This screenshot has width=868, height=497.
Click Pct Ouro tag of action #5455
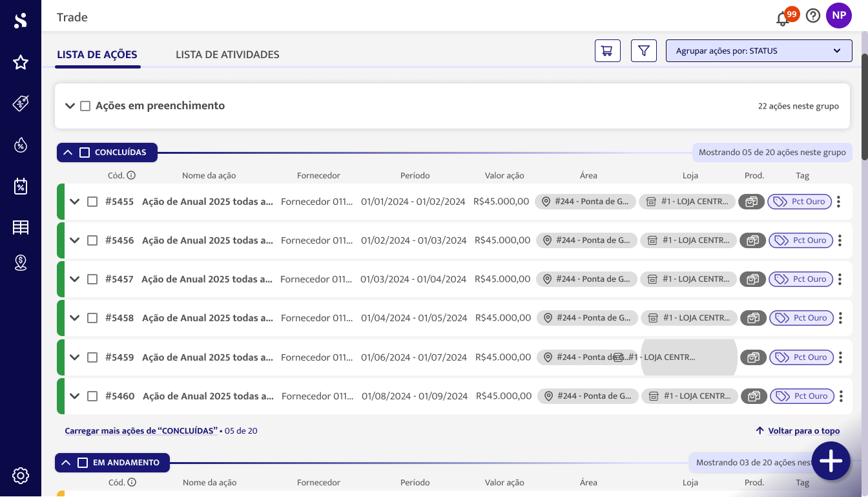pos(799,202)
